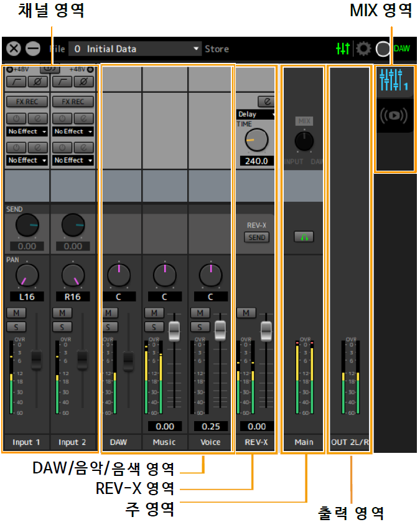Click the REV-X SEND button
420x522 pixels.
[x=256, y=237]
